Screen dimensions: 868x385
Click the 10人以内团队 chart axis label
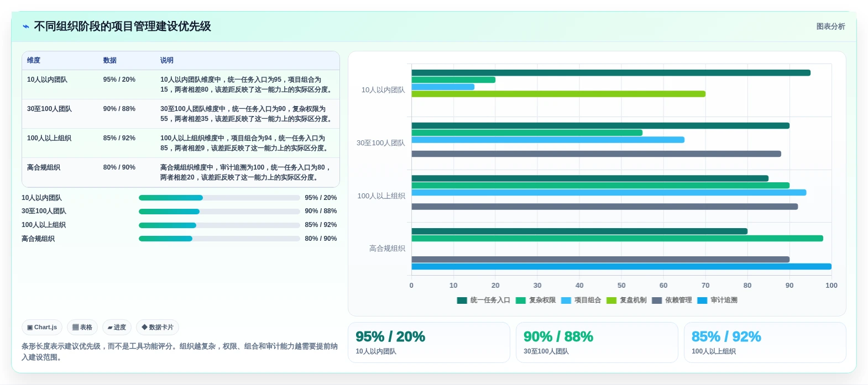click(x=383, y=90)
